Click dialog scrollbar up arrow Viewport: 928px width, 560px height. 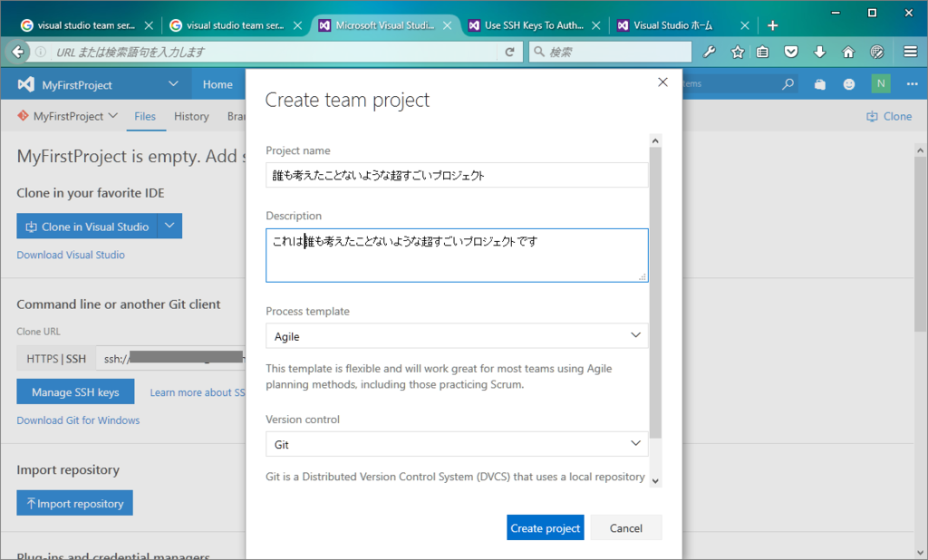pyautogui.click(x=655, y=140)
